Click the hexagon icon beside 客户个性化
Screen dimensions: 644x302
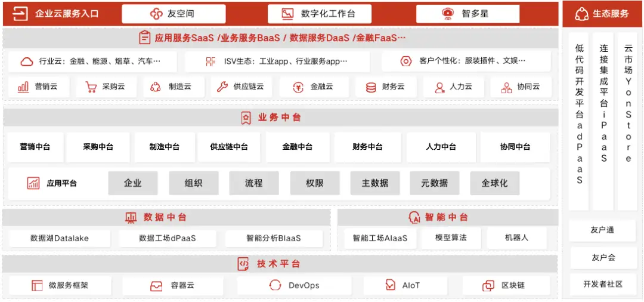[x=406, y=61]
